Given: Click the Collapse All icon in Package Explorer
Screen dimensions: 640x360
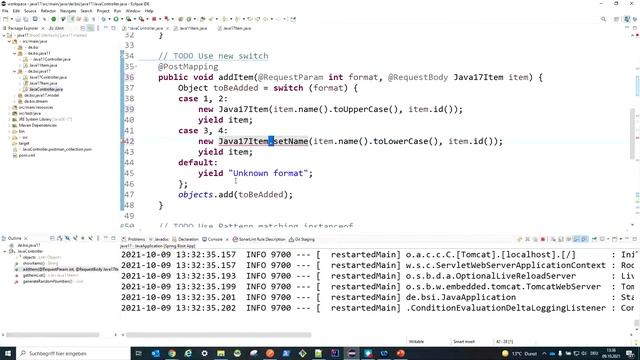Looking at the screenshot, I should pyautogui.click(x=83, y=28).
